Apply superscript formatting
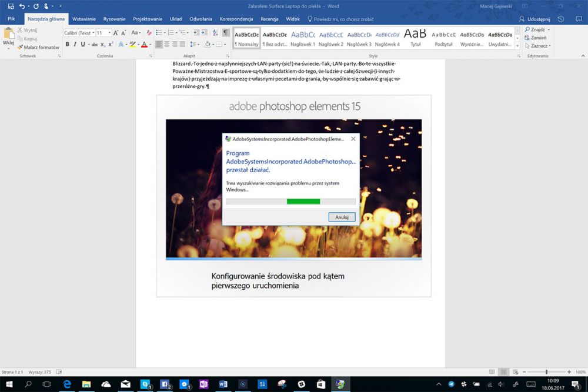Viewport: 588px width, 392px height. point(111,44)
